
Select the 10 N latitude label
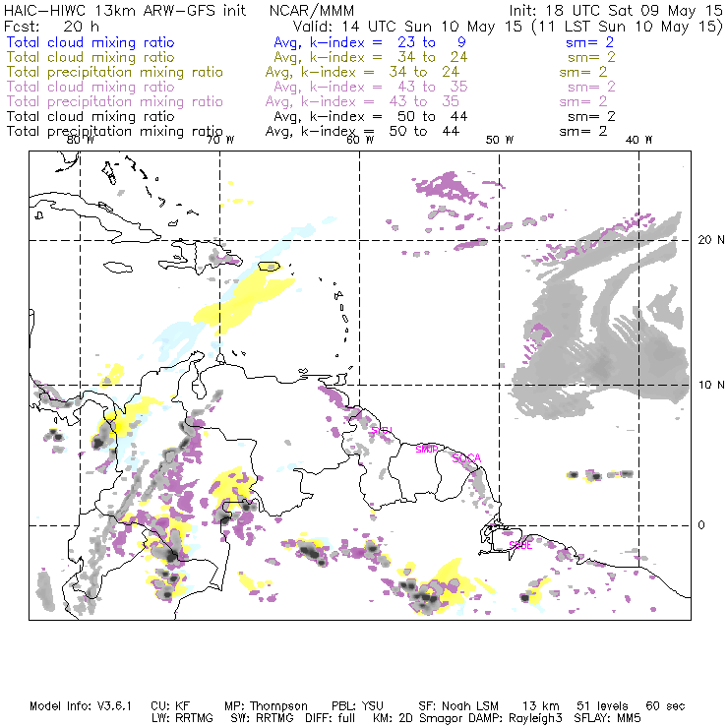711,385
